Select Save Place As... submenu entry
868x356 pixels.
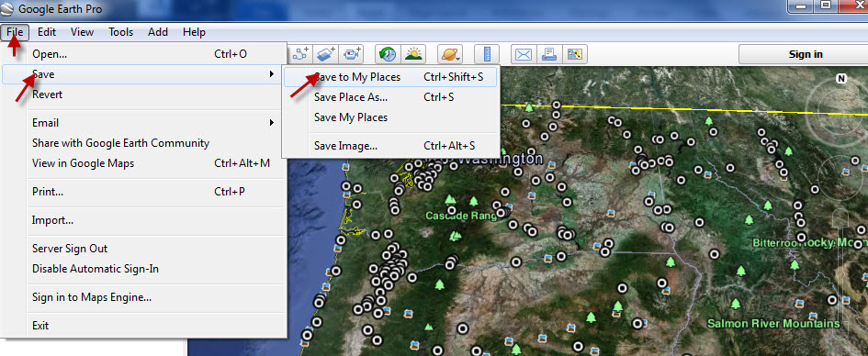click(x=390, y=97)
